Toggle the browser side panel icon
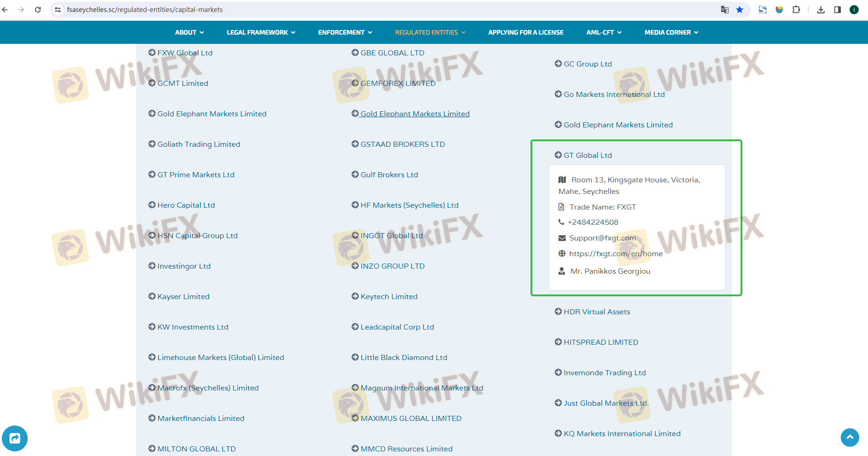The image size is (868, 456). tap(837, 10)
